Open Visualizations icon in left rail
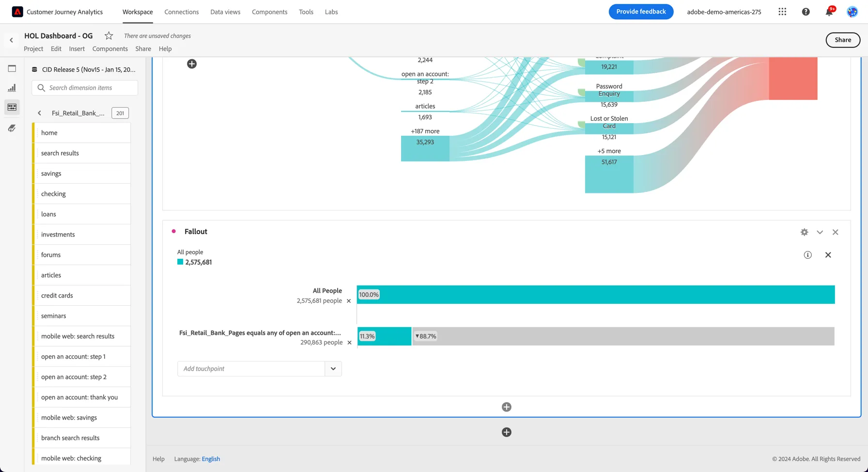 point(12,88)
